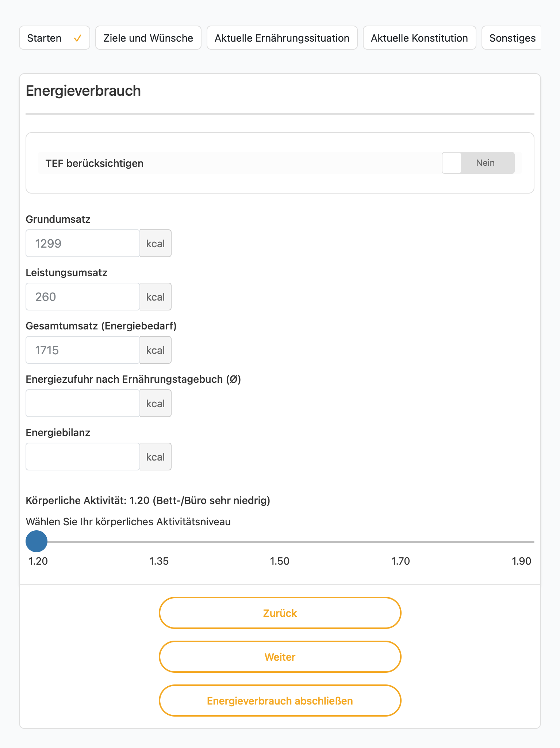560x748 pixels.
Task: Click the checkmark icon on Starten tab
Action: click(x=77, y=38)
